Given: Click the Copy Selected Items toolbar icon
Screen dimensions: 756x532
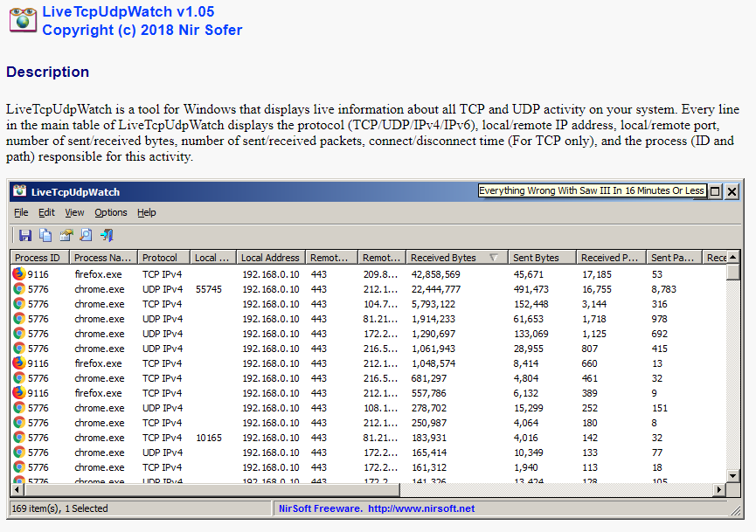Looking at the screenshot, I should tap(45, 235).
